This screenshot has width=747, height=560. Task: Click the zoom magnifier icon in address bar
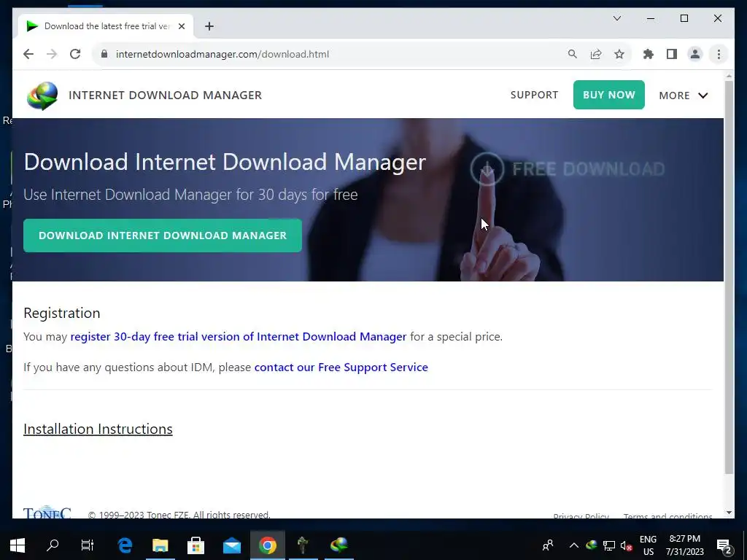pos(573,54)
